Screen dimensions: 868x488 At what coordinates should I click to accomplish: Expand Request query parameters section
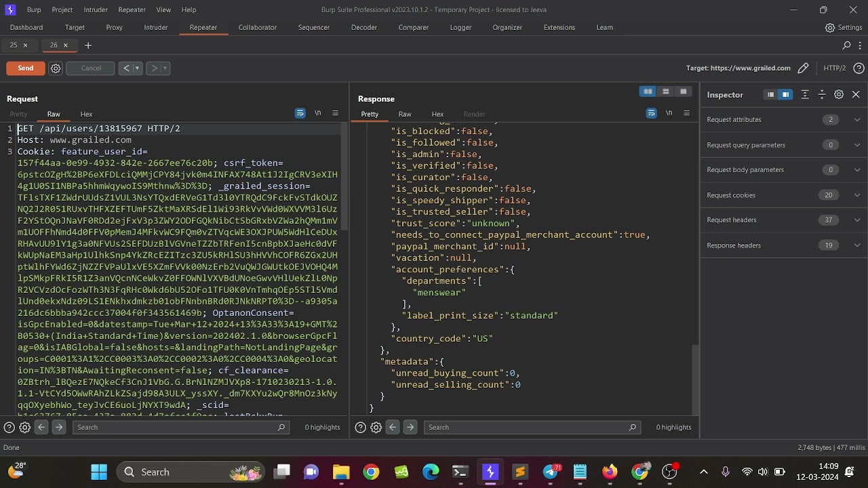point(783,144)
